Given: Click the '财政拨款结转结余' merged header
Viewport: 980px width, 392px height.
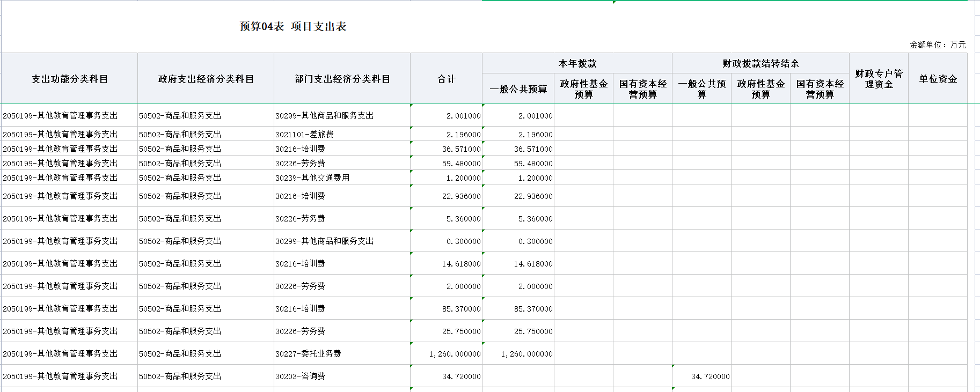Looking at the screenshot, I should point(760,63).
